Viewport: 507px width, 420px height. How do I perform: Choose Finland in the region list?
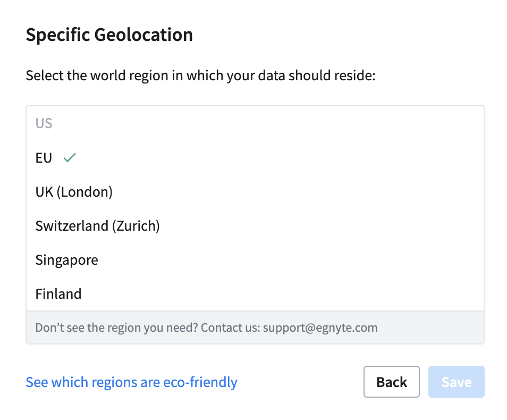pyautogui.click(x=58, y=294)
